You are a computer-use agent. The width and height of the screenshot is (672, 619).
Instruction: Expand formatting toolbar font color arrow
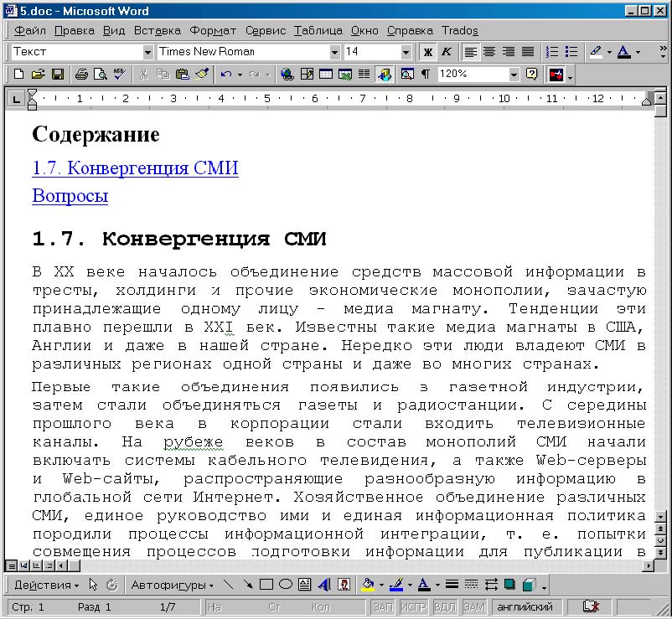[638, 52]
